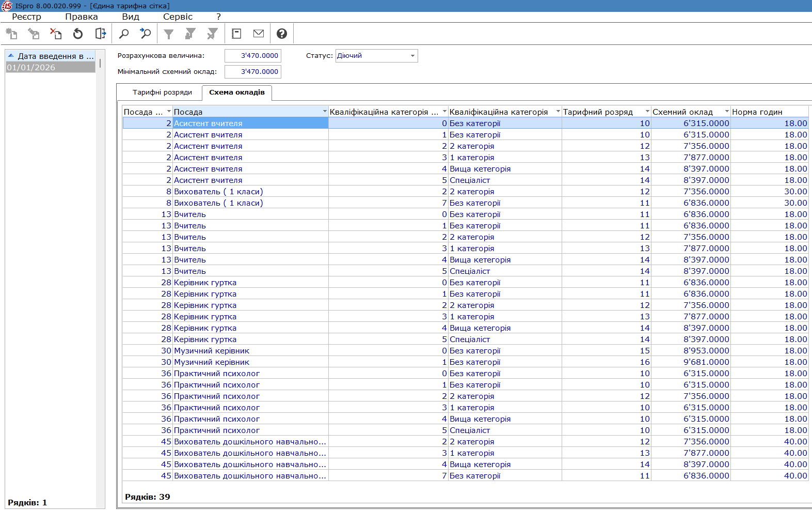Click Керівник гуртка 2 категорія row

click(465, 305)
